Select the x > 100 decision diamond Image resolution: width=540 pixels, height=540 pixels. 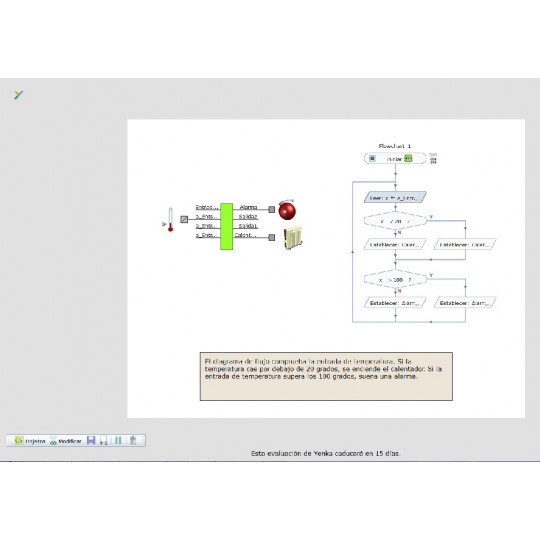395,280
